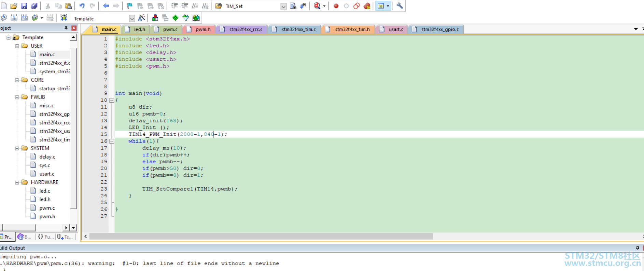Open the TIM_Set search history dropdown
The image size is (644, 271).
click(283, 6)
